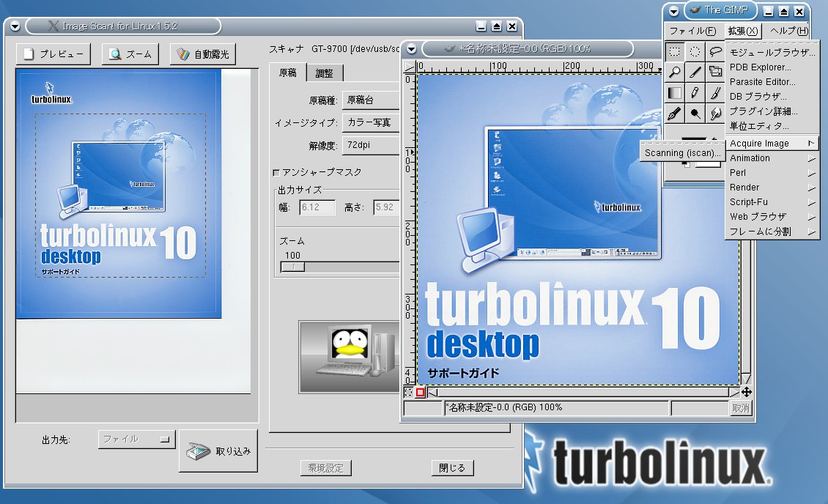This screenshot has height=504, width=828.
Task: Toggle Quick Mask red square in image window
Action: pyautogui.click(x=421, y=392)
